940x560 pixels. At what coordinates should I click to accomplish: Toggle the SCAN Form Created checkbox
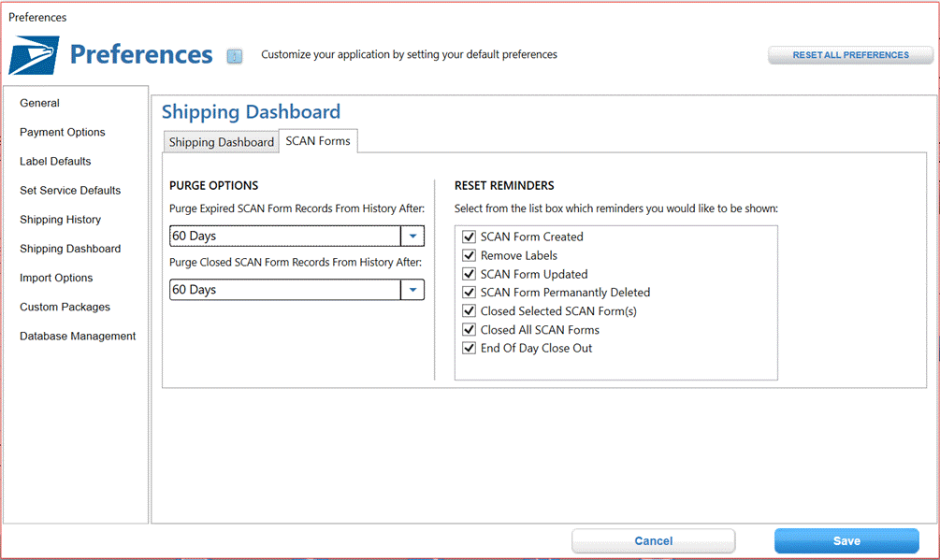[x=469, y=237]
